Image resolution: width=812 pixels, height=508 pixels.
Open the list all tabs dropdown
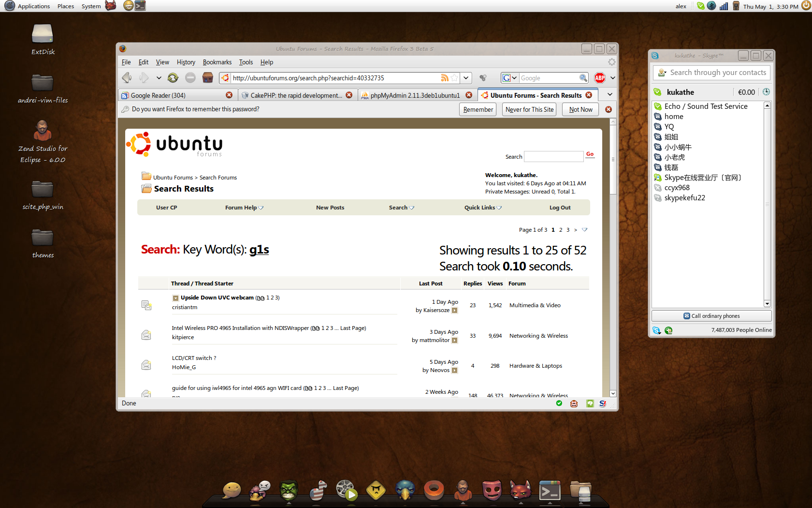click(x=610, y=95)
